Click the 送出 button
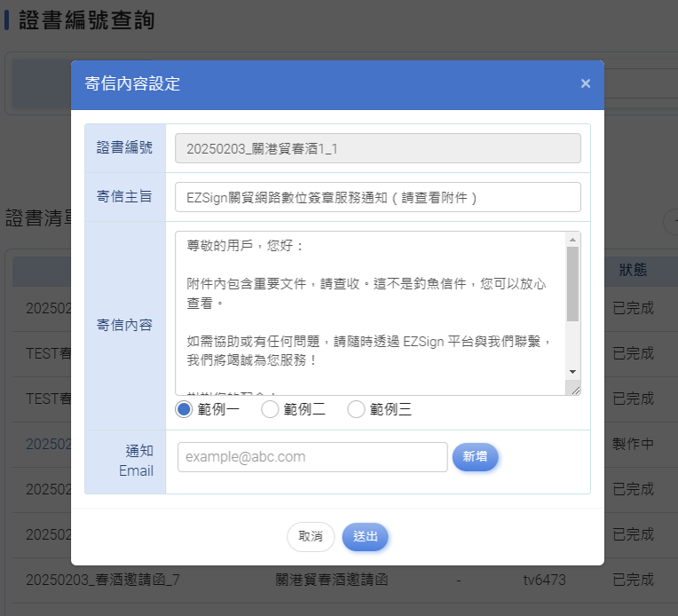Image resolution: width=678 pixels, height=616 pixels. pos(365,536)
